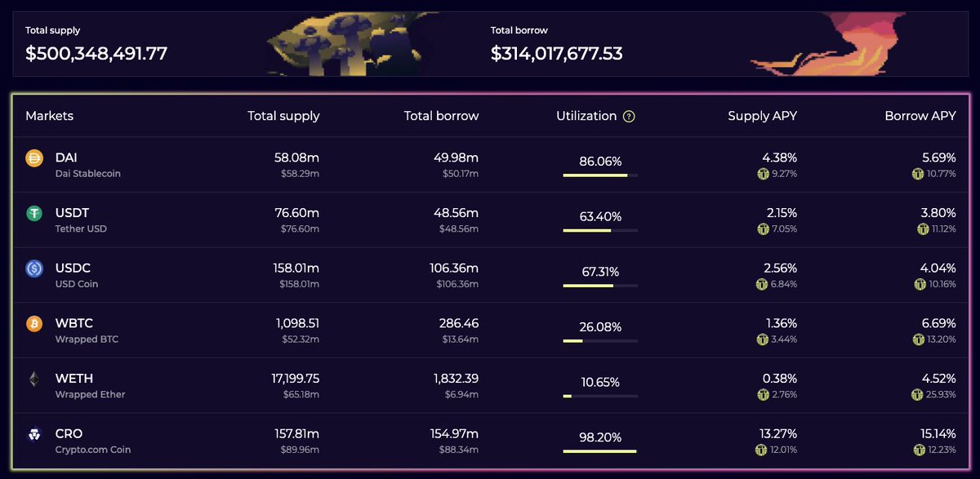Viewport: 980px width, 479px height.
Task: Click reward token icon beside WBTC 3.44%
Action: (763, 339)
